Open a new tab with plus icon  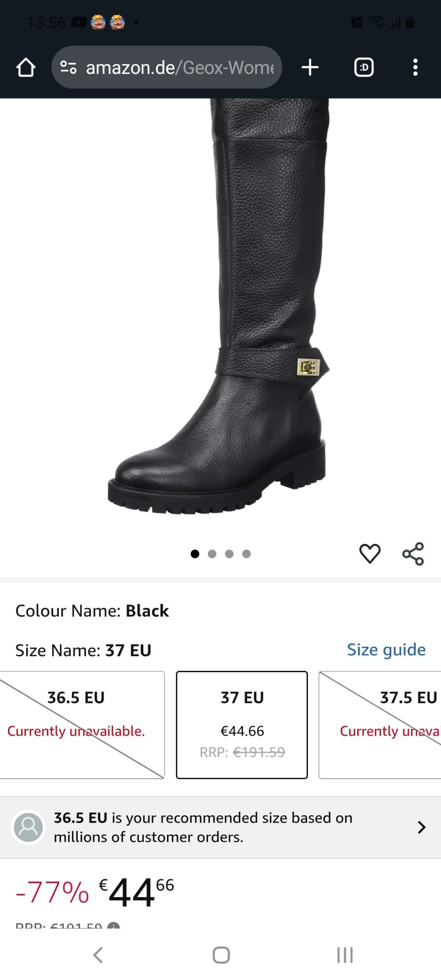pyautogui.click(x=310, y=67)
